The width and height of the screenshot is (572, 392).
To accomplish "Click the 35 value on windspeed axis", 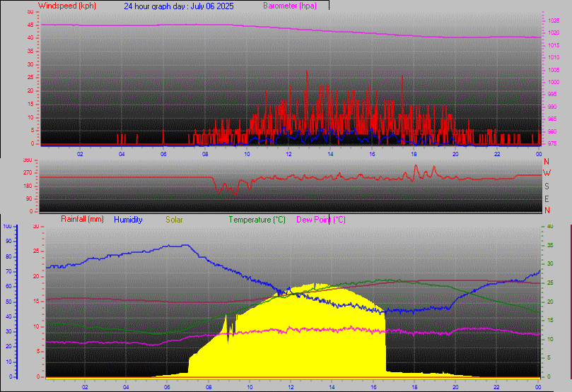I will (x=30, y=52).
